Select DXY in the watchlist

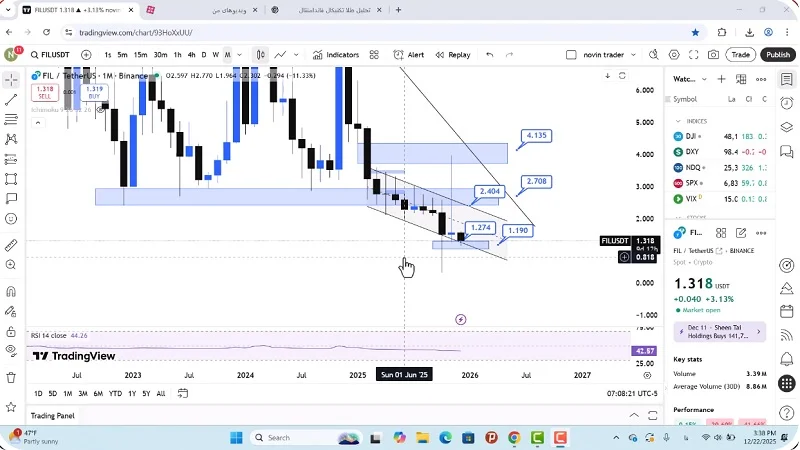pyautogui.click(x=692, y=151)
